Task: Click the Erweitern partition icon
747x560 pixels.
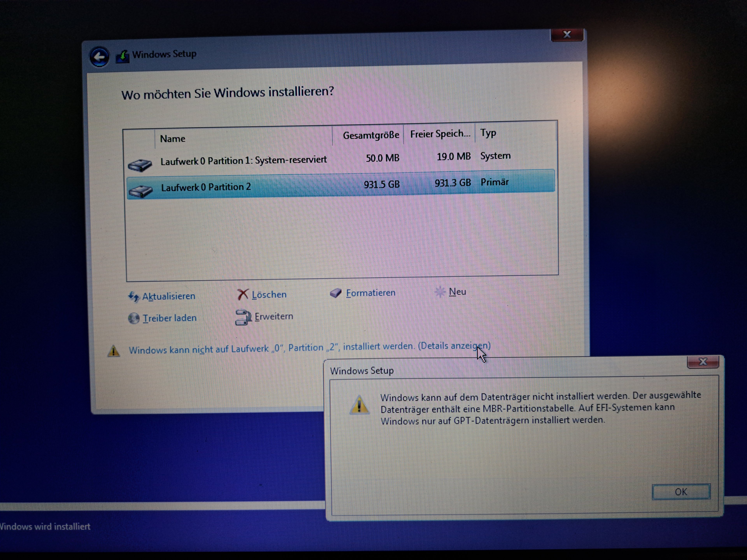Action: click(243, 317)
